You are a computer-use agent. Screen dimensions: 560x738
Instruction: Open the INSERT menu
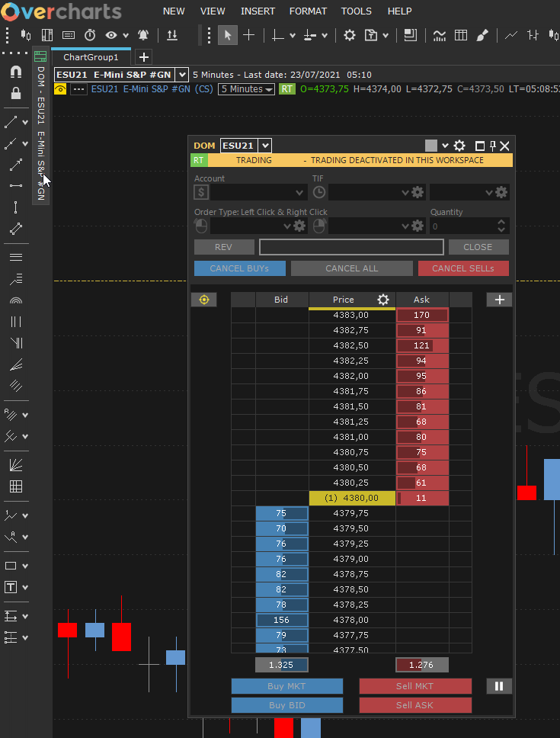click(258, 11)
